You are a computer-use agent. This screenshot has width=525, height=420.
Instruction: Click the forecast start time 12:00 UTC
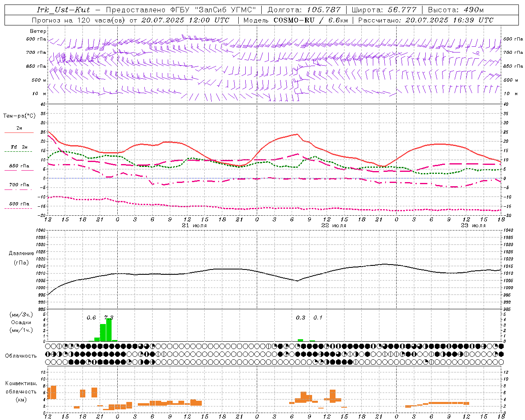(209, 20)
